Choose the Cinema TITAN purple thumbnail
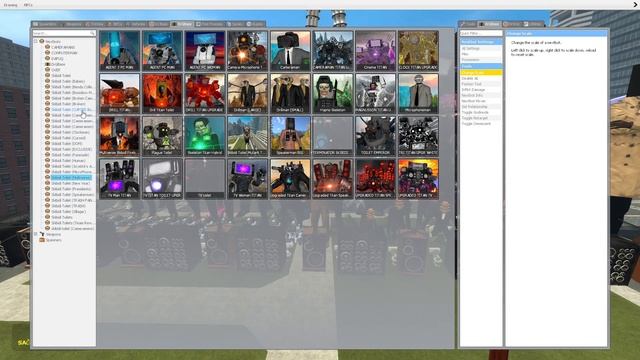This screenshot has width=640, height=360. point(376,51)
